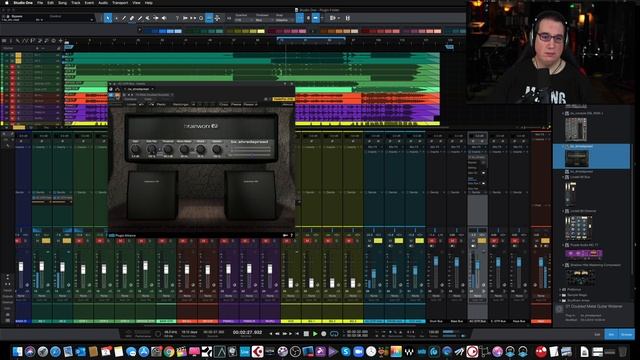This screenshot has width=640, height=360.
Task: Select the Split tool
Action: coord(124,18)
